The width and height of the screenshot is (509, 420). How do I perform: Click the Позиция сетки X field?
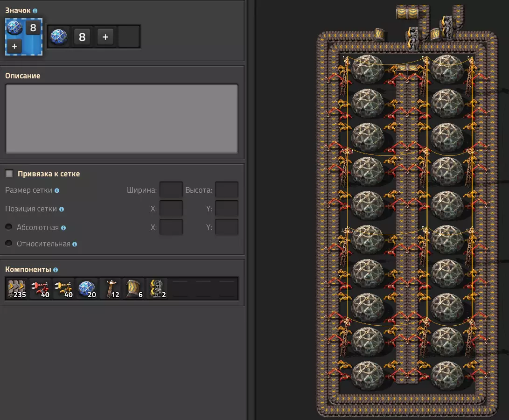171,209
